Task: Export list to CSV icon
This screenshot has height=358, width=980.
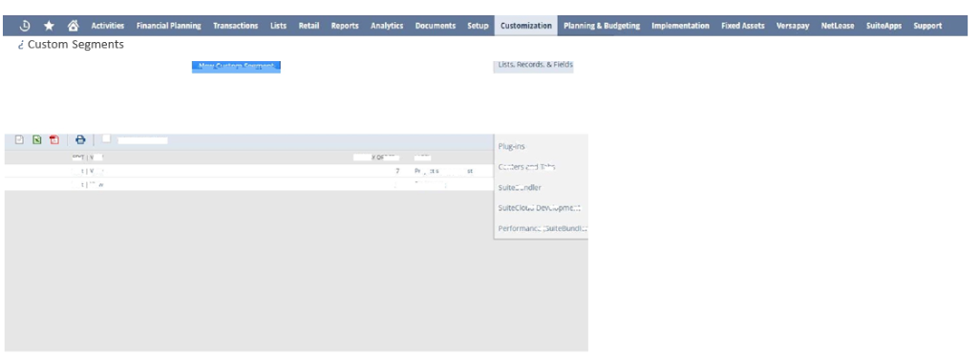Action: [x=19, y=140]
